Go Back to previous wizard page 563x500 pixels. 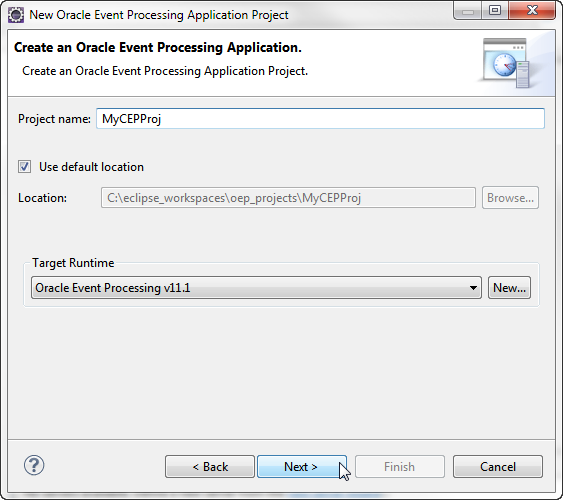coord(210,467)
